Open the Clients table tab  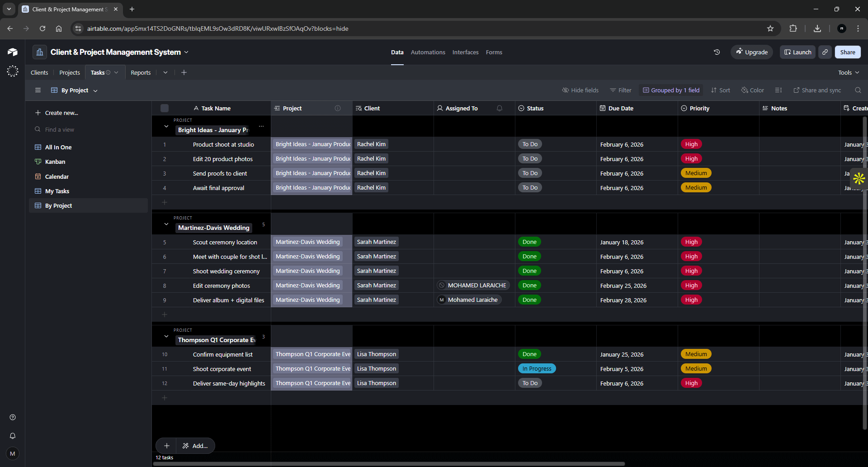coord(39,72)
